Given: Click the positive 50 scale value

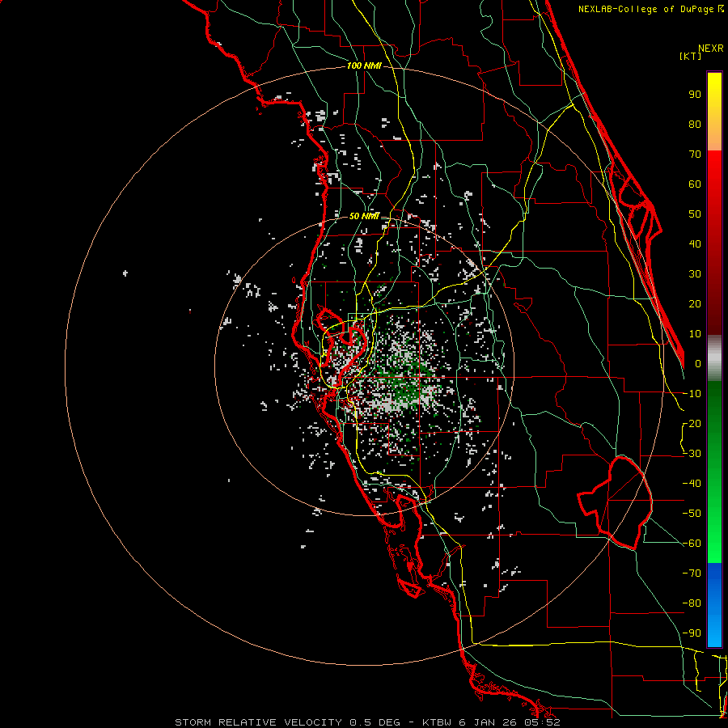Looking at the screenshot, I should point(695,214).
